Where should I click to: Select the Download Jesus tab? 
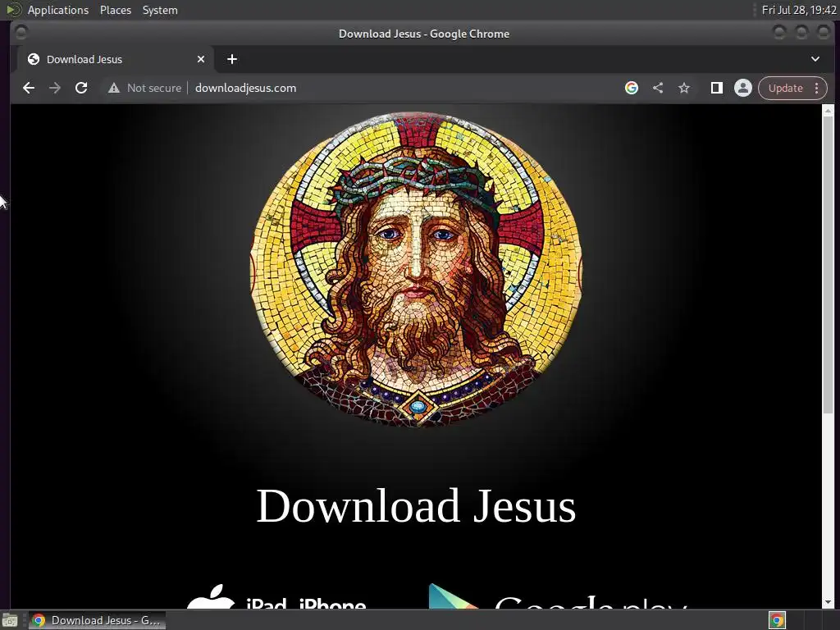click(115, 59)
